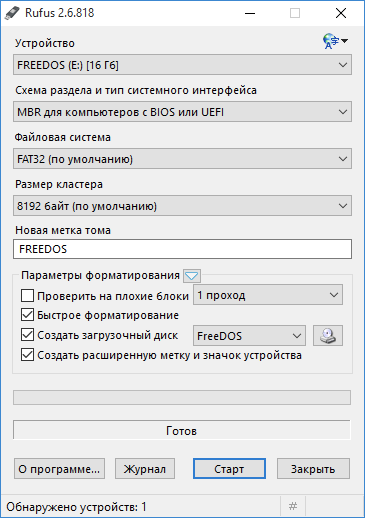The height and width of the screenshot is (518, 365).
Task: Close the Rufus window with X
Action: pos(341,13)
